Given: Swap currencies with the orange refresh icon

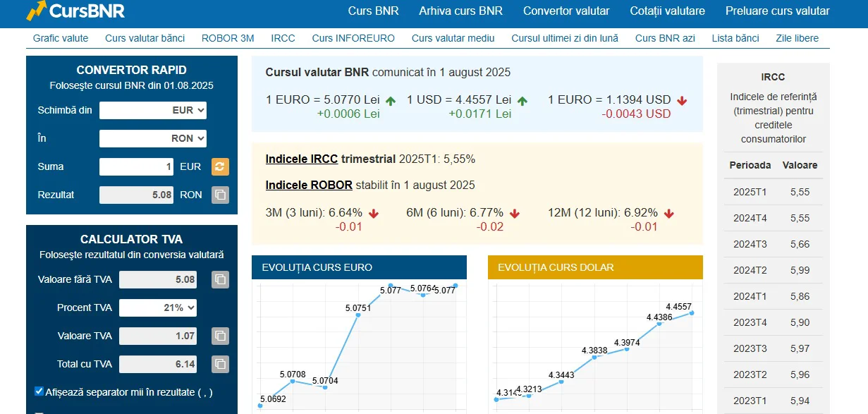Looking at the screenshot, I should pyautogui.click(x=221, y=166).
